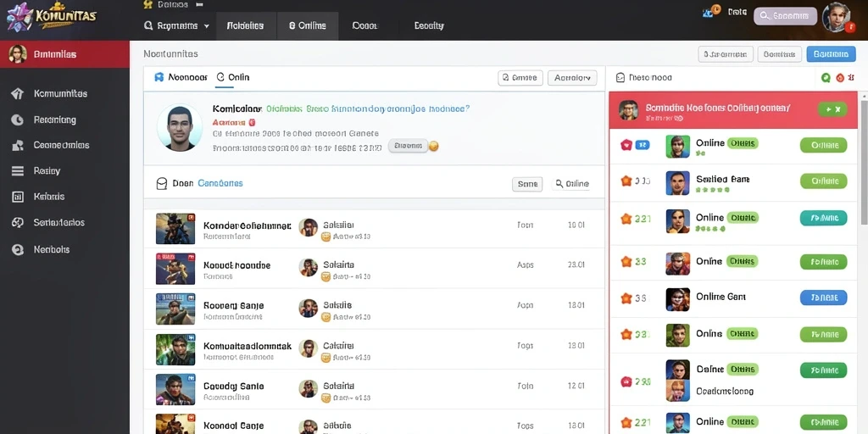Open the game thumbnail in the 12 01 row

[175, 389]
